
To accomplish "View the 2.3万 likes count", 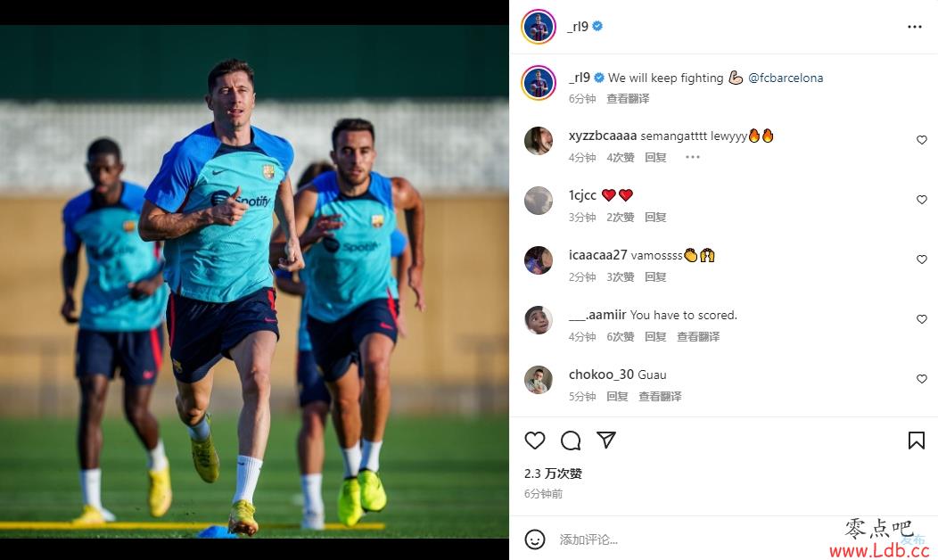I will click(x=554, y=474).
